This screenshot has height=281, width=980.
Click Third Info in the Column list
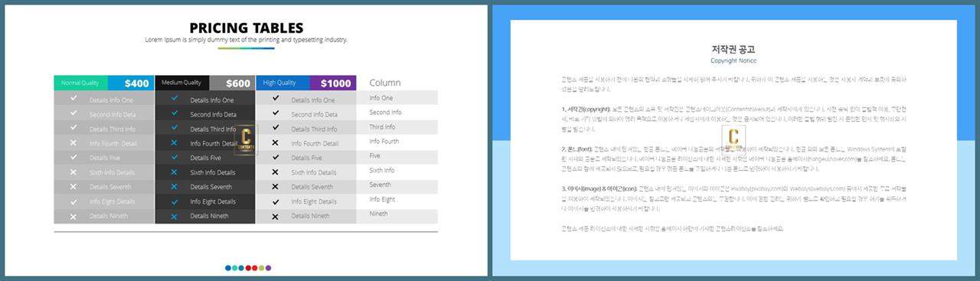[x=382, y=127]
